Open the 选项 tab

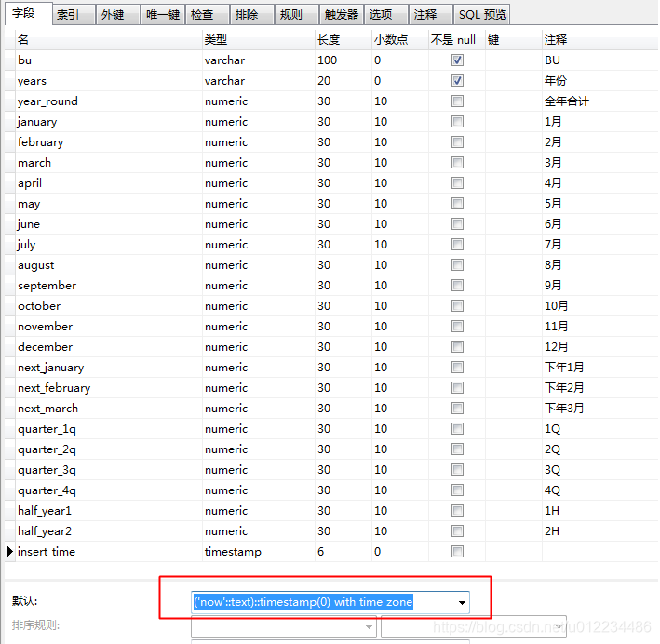click(x=385, y=15)
